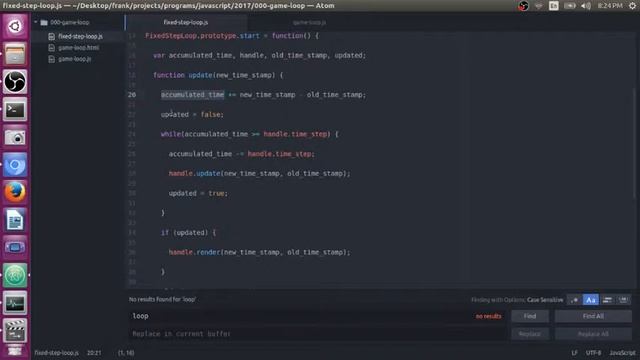Open the Ubuntu Dash launcher

click(15, 26)
